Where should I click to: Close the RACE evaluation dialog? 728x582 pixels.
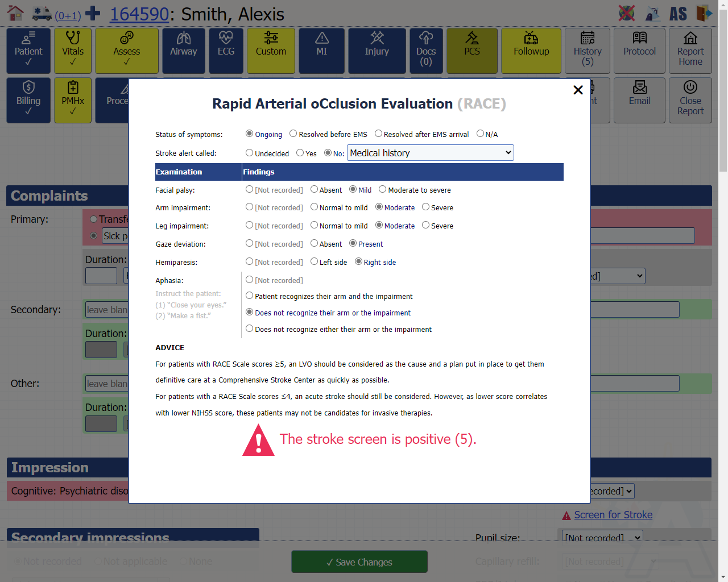point(578,90)
